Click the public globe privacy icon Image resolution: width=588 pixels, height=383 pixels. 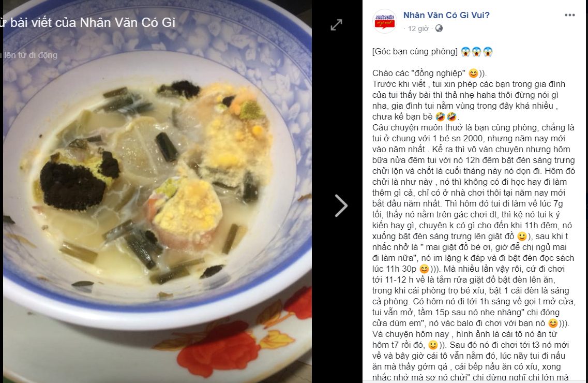(x=439, y=28)
